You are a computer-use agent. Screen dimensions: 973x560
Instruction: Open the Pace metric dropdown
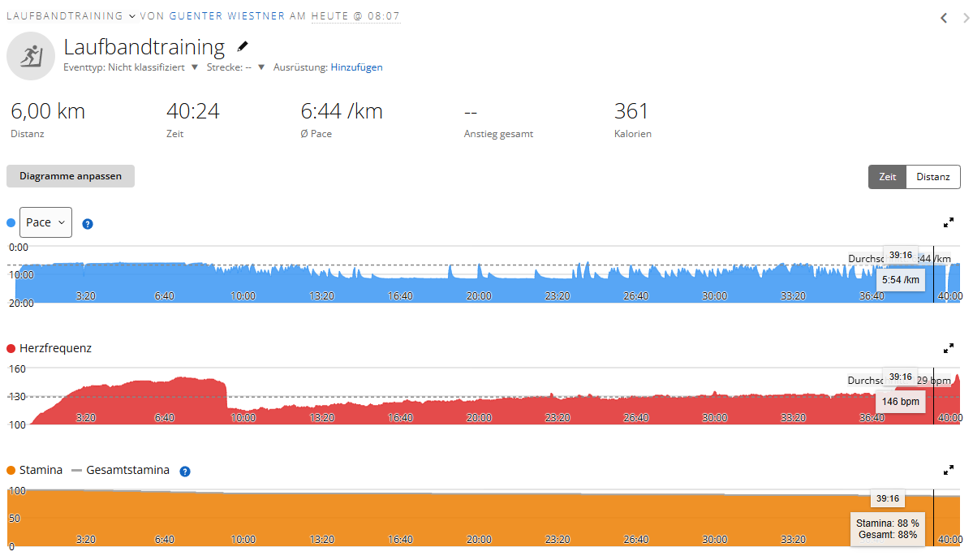(46, 222)
